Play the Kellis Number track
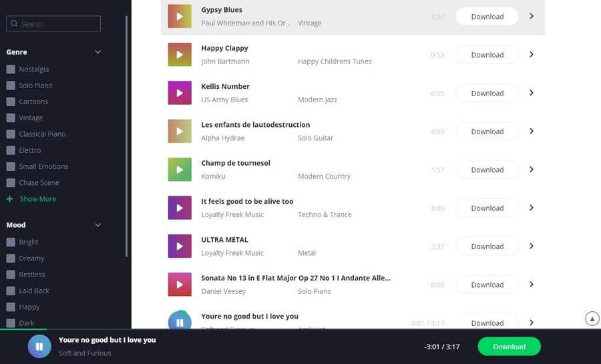Image resolution: width=601 pixels, height=364 pixels. (x=180, y=93)
